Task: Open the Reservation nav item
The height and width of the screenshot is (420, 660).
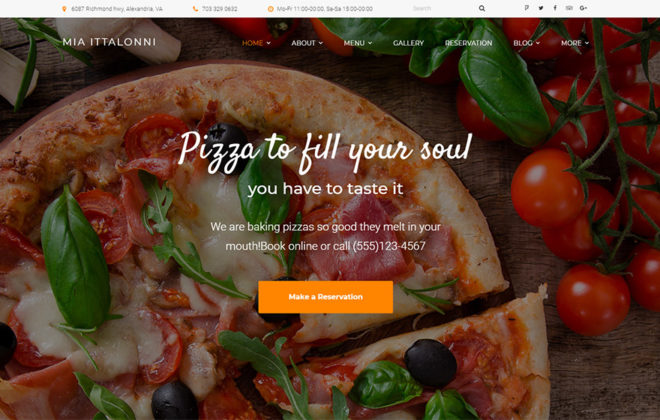Action: tap(468, 43)
